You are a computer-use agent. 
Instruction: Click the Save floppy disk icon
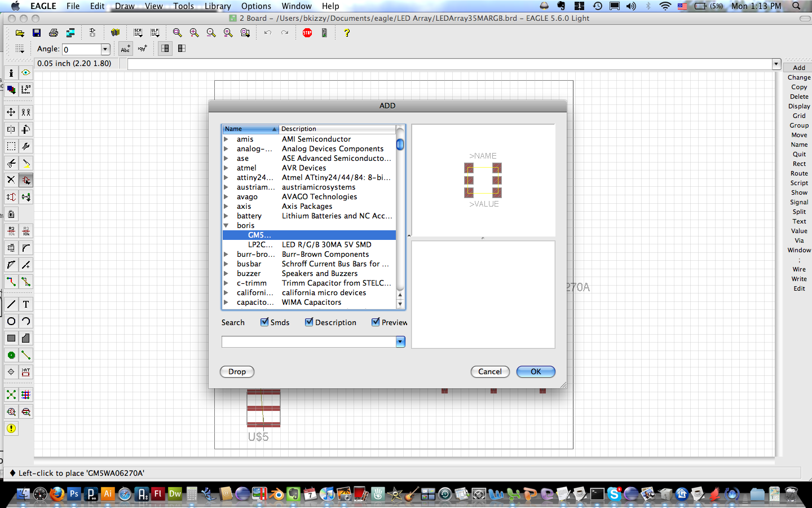click(x=37, y=33)
